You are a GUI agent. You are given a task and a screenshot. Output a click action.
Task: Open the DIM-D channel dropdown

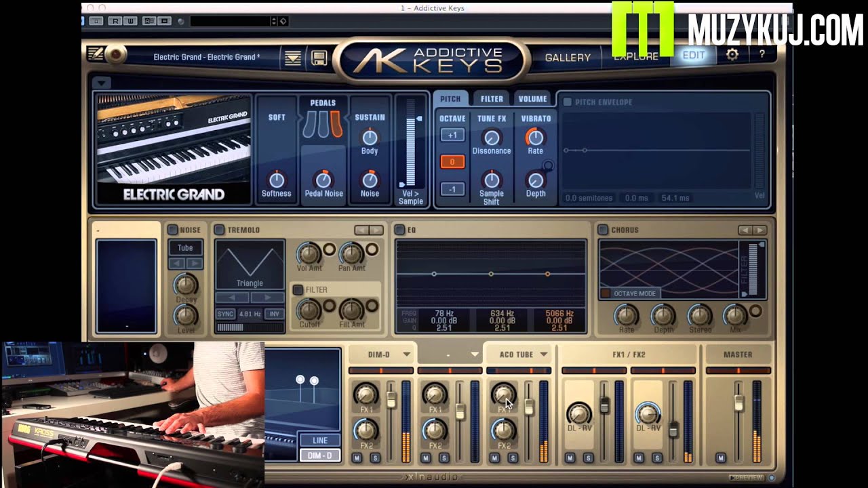(x=407, y=354)
